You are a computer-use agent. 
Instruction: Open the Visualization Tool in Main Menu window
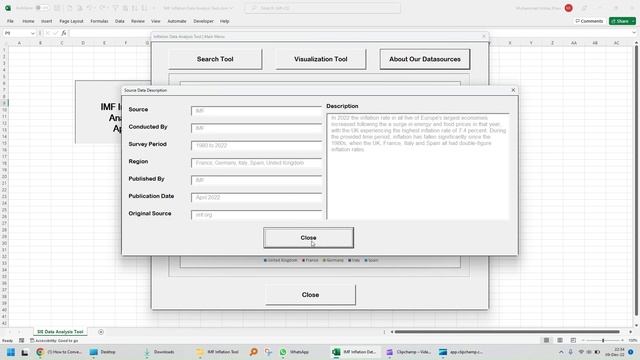(x=321, y=59)
